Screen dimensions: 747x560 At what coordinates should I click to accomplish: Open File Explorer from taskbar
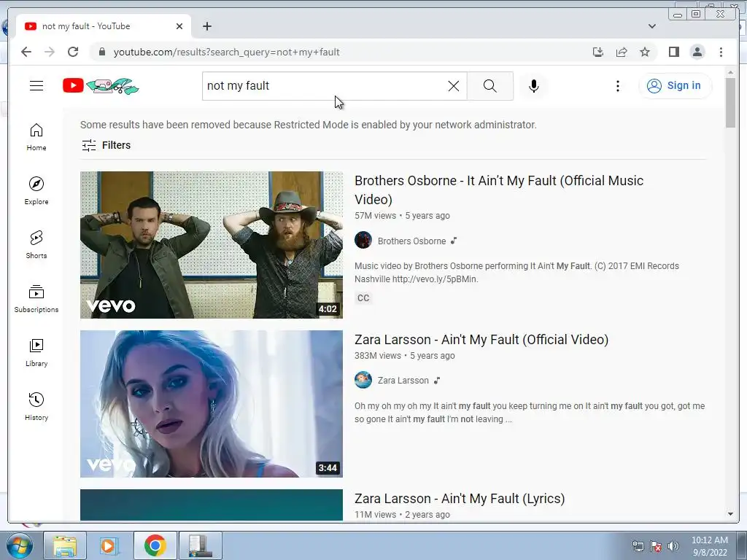click(x=65, y=545)
